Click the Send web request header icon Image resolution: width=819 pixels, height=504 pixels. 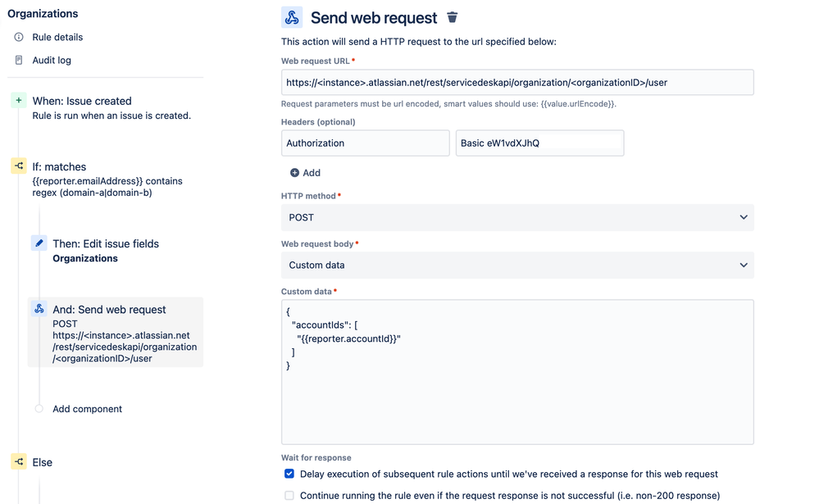point(292,17)
